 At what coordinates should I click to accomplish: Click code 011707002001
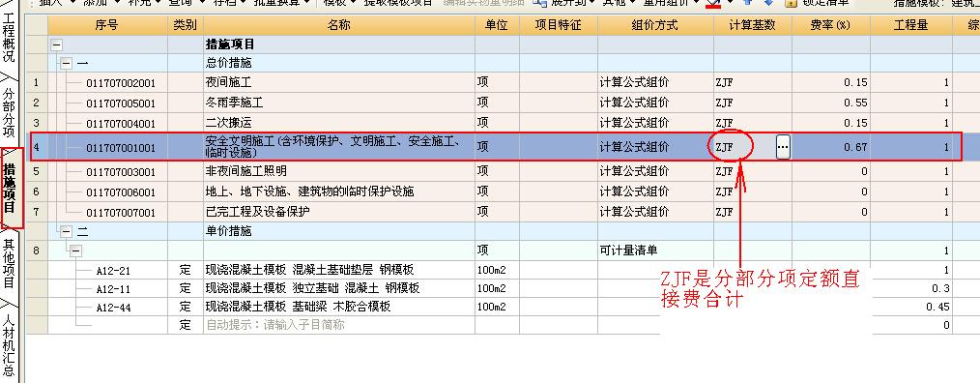tap(121, 82)
